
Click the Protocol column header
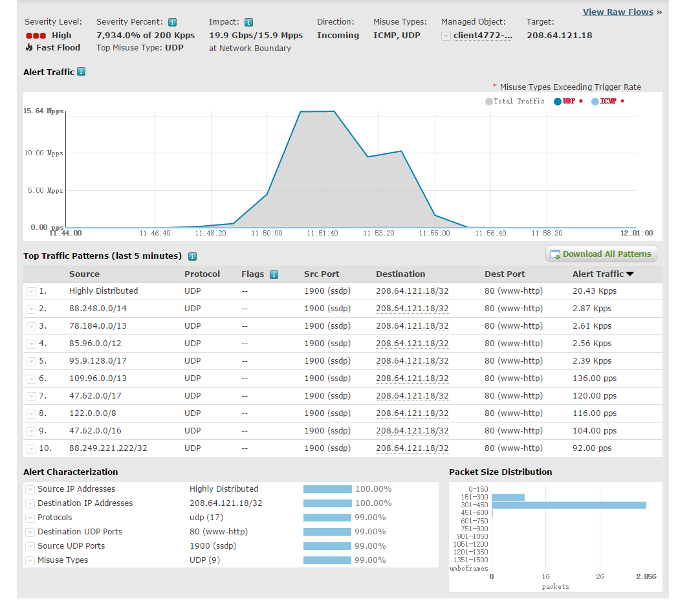[202, 274]
